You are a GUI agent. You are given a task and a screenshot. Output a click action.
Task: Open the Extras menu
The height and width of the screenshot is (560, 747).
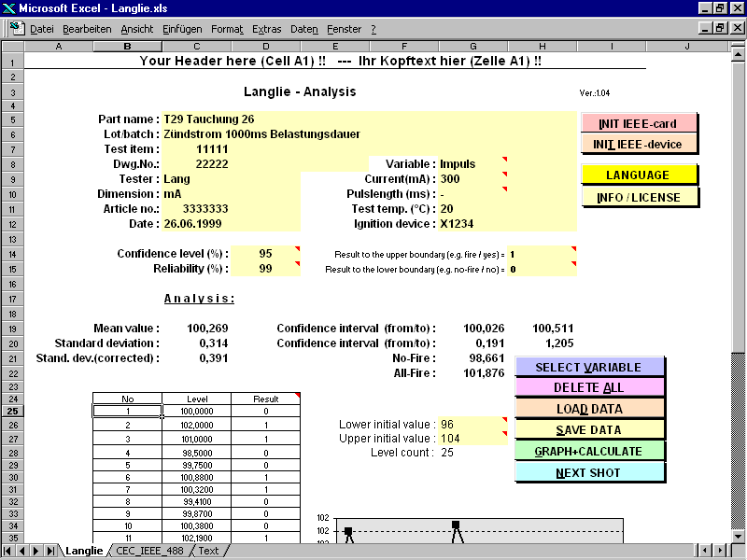point(267,29)
